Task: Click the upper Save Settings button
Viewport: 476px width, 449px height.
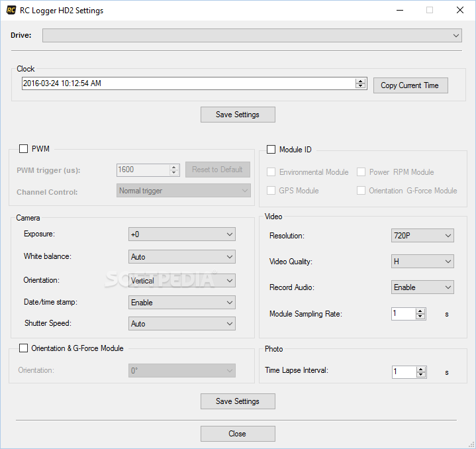Action: click(238, 115)
